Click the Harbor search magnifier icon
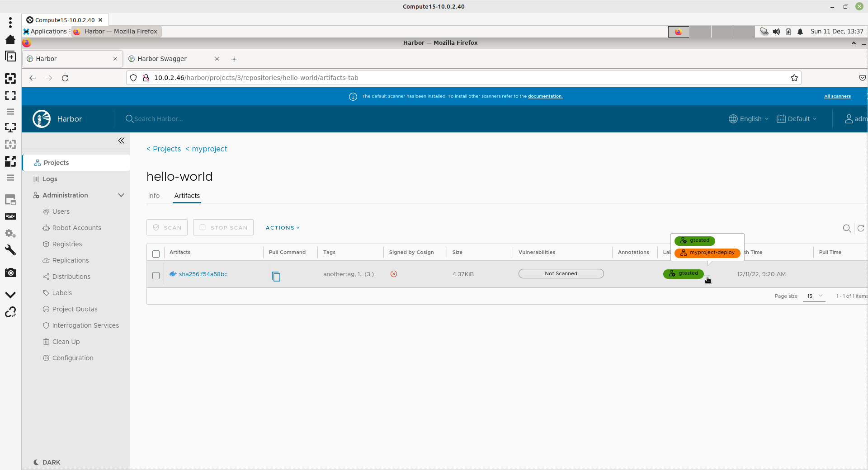Screen dimensions: 868x470 tap(129, 119)
